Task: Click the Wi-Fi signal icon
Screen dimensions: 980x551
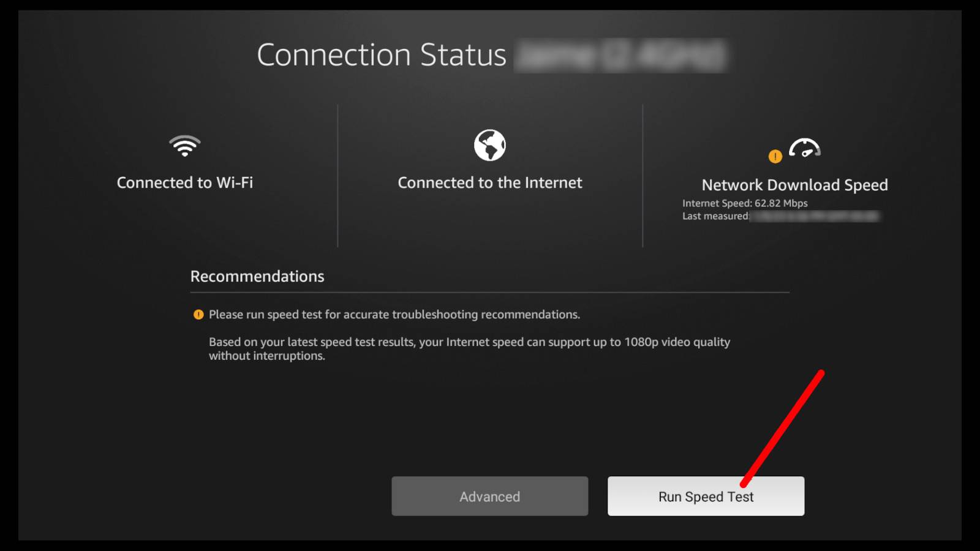Action: tap(184, 146)
